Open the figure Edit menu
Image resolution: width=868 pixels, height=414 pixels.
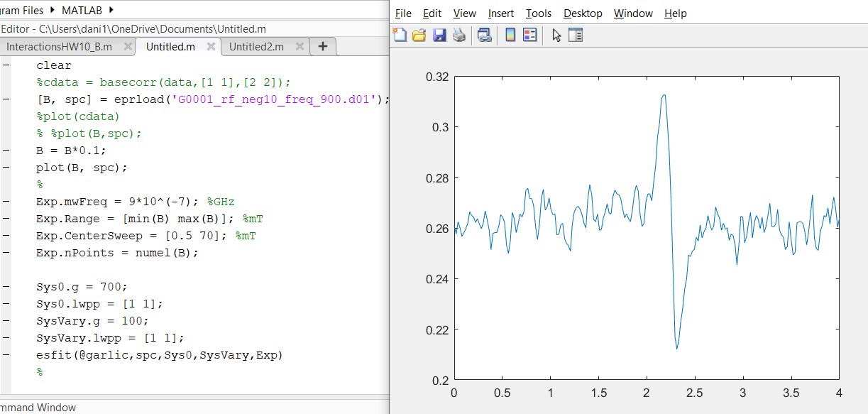[432, 13]
